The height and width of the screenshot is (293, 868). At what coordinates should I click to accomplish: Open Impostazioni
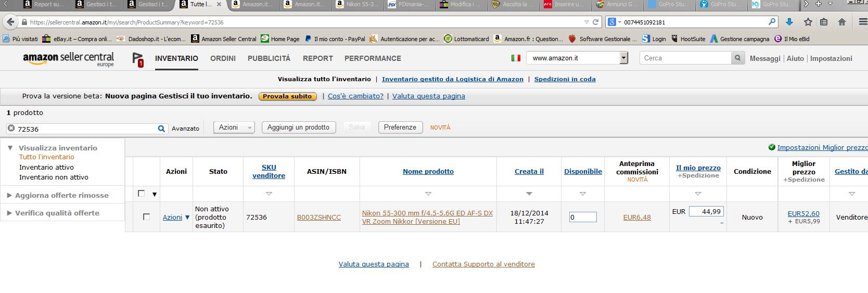831,58
